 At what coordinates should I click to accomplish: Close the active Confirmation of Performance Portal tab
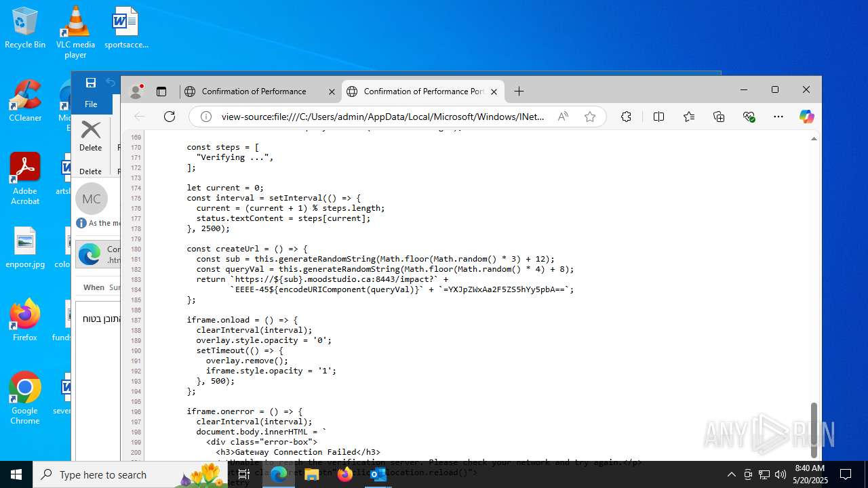click(x=494, y=91)
